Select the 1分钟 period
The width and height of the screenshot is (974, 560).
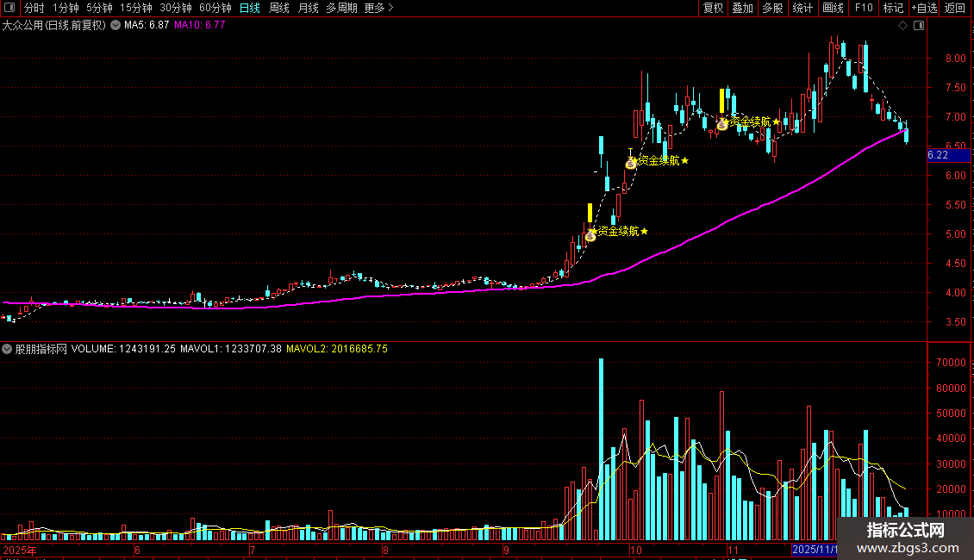click(x=66, y=8)
